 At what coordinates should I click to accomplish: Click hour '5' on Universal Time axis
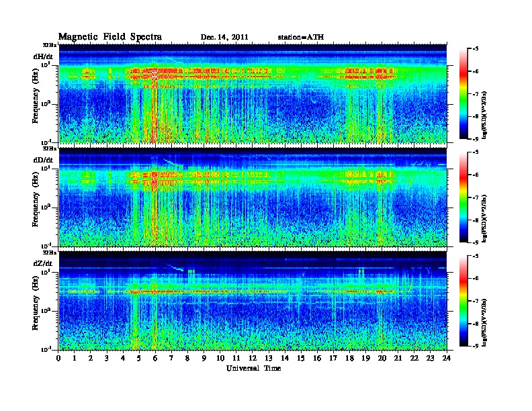(x=139, y=358)
